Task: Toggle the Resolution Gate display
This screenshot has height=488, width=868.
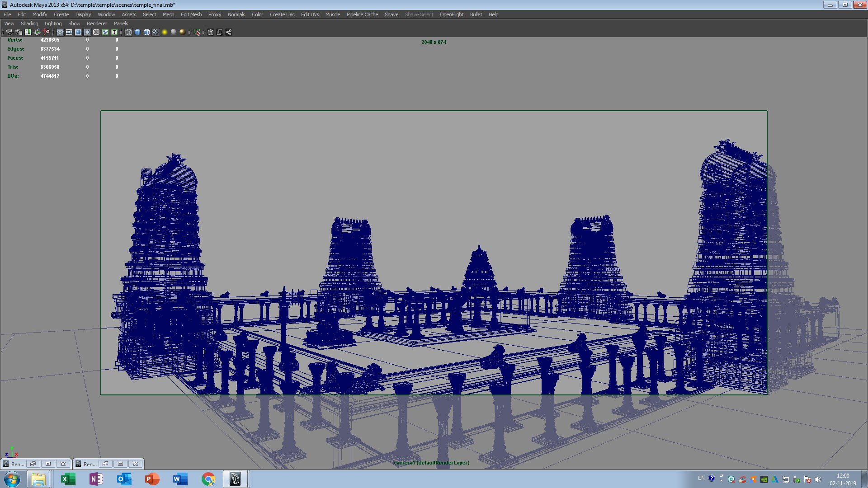Action: coord(78,32)
